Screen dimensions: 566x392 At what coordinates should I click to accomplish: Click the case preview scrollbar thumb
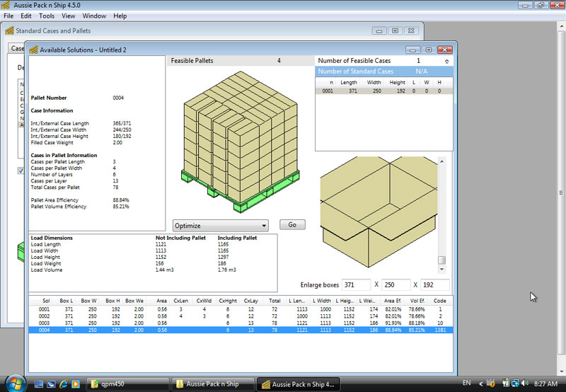(441, 260)
